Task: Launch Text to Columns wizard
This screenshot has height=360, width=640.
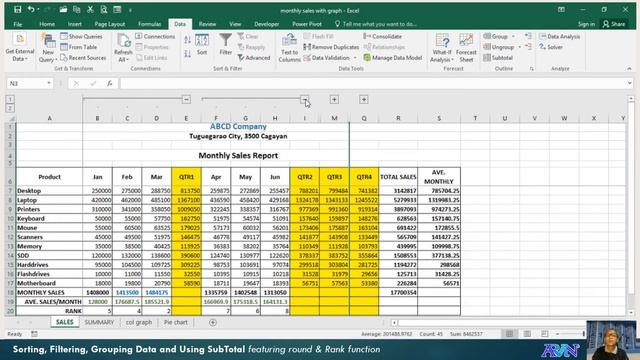Action: coord(289,48)
